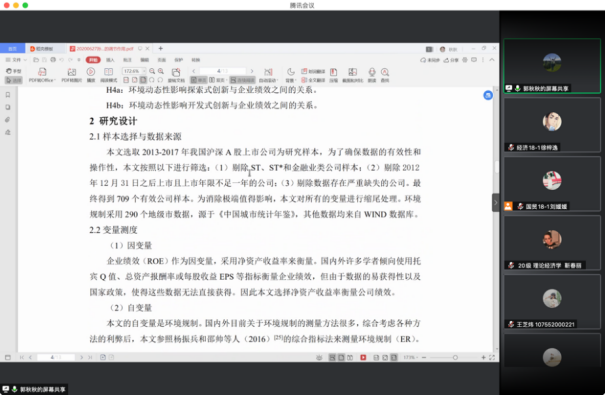Open the 稻壳模板 tab
The height and width of the screenshot is (395, 606).
44,49
